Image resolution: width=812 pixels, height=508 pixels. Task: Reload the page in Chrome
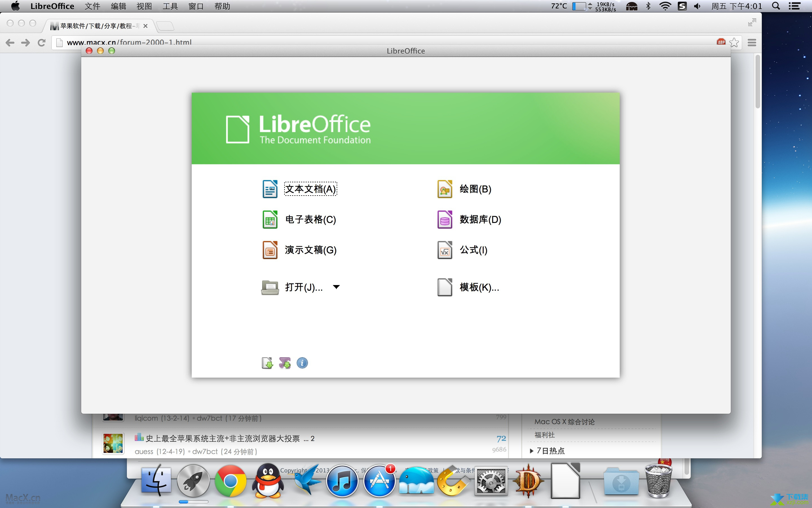41,43
